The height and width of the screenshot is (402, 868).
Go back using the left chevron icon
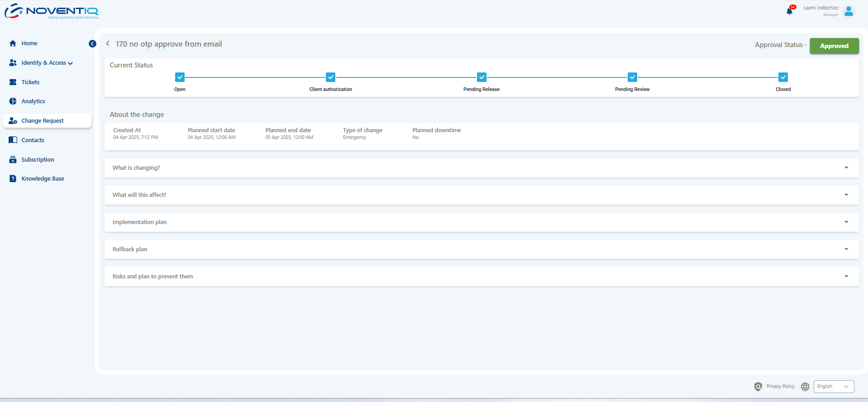click(108, 44)
